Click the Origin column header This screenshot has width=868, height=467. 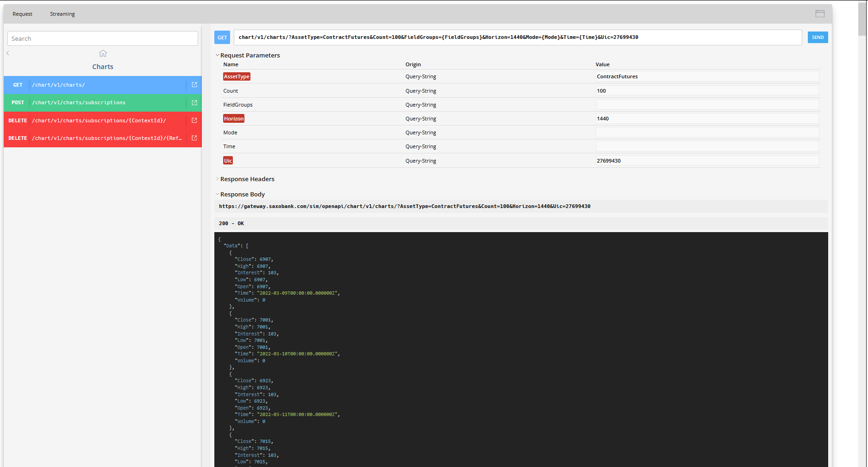coord(413,64)
